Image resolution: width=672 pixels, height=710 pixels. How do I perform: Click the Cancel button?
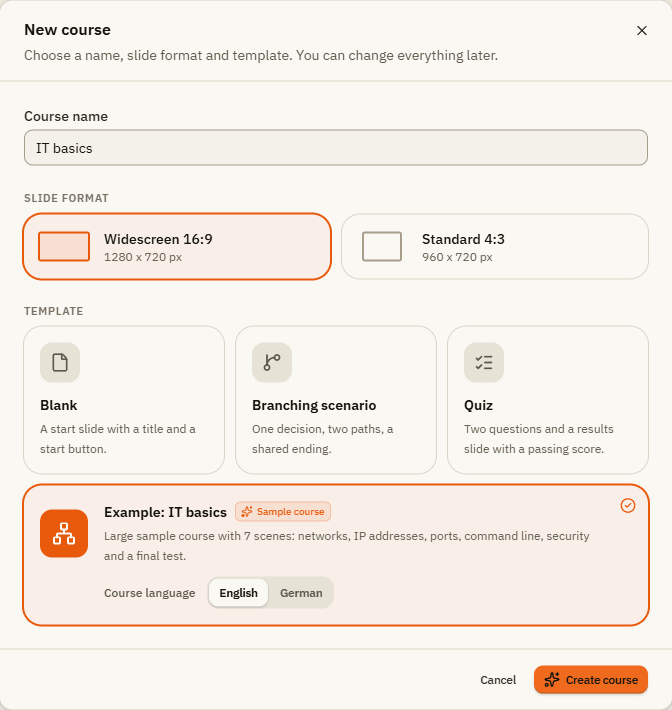coord(498,680)
